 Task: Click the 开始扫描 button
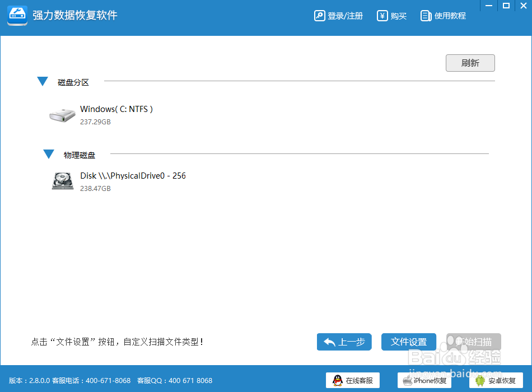click(x=473, y=342)
